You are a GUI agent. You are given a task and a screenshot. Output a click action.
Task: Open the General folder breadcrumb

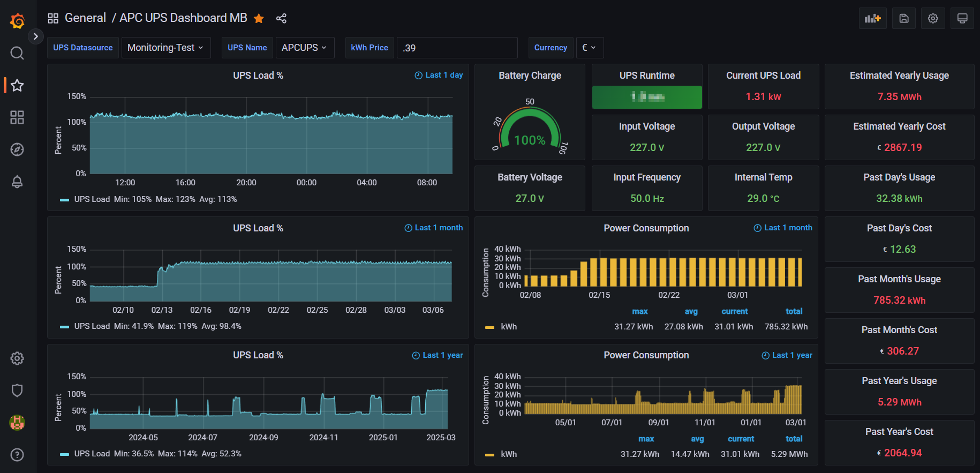[85, 18]
